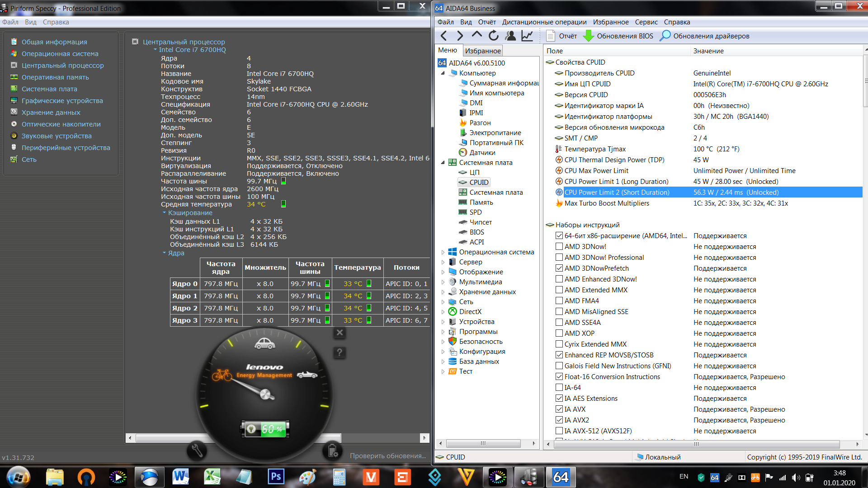This screenshot has height=488, width=868.
Task: Select Датчики sensors item in AIDA64 tree
Action: click(482, 153)
